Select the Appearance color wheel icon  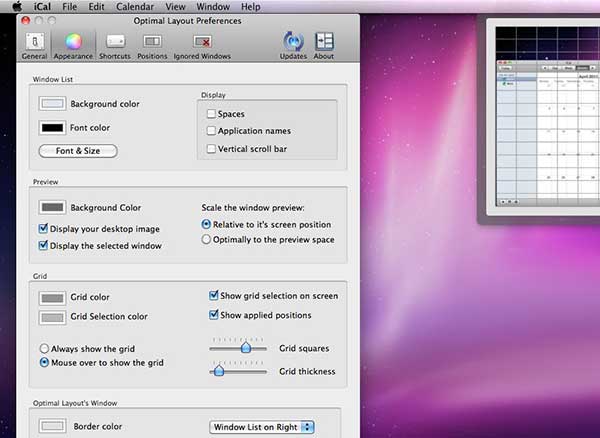pos(73,42)
